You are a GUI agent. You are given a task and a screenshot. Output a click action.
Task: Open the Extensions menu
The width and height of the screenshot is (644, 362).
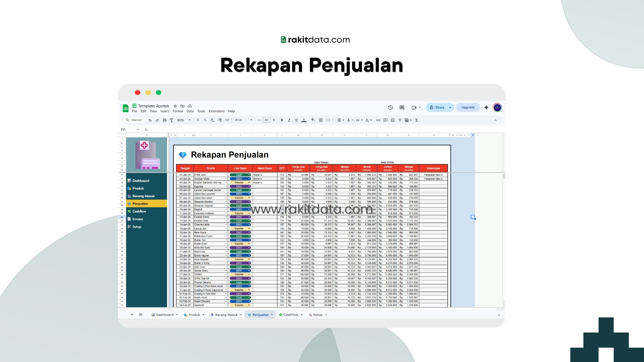click(216, 111)
